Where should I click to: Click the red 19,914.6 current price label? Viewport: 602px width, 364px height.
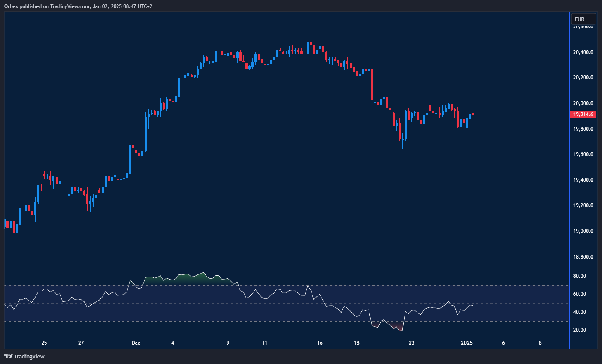583,114
